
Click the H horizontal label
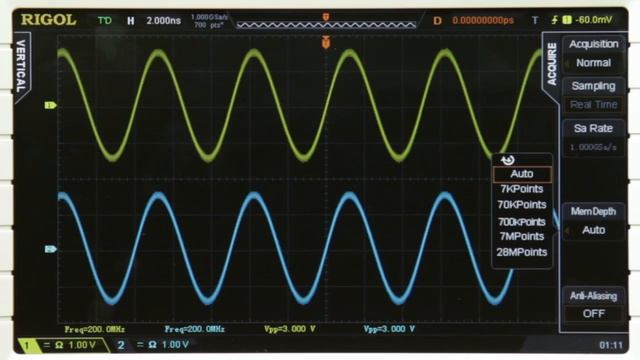click(x=131, y=20)
